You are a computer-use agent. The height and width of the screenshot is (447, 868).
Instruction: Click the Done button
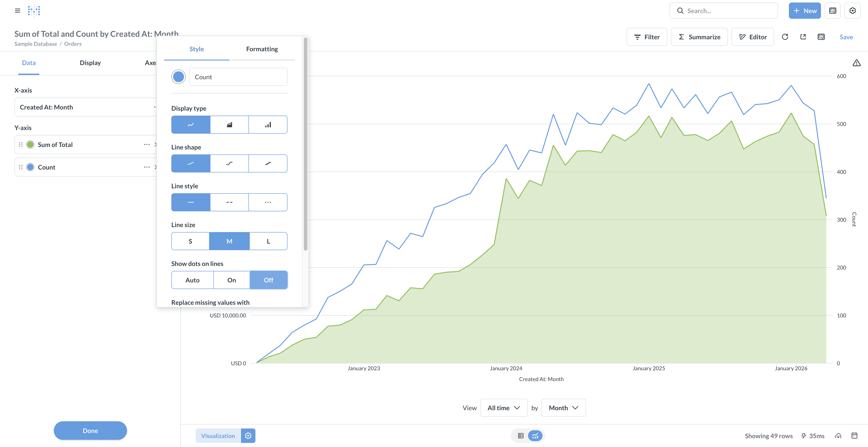click(90, 431)
